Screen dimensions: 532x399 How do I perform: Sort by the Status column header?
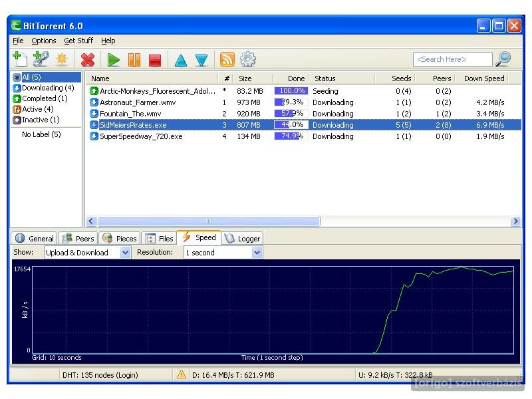342,78
